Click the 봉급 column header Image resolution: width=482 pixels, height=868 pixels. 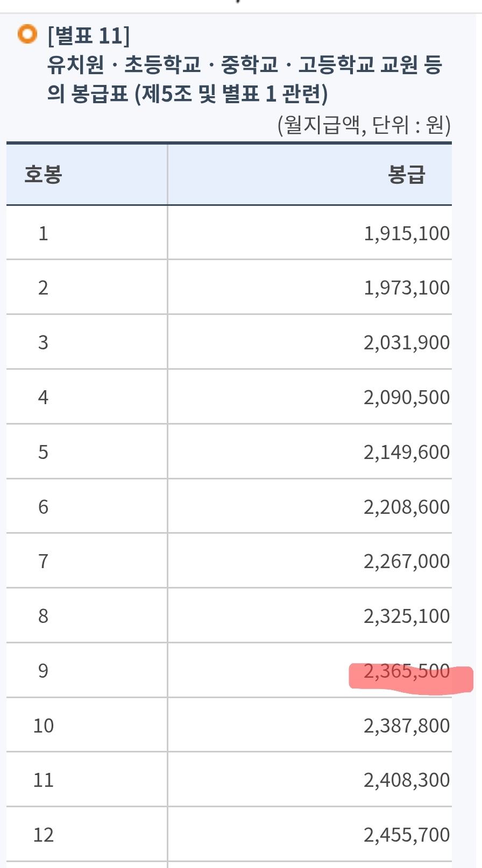407,175
